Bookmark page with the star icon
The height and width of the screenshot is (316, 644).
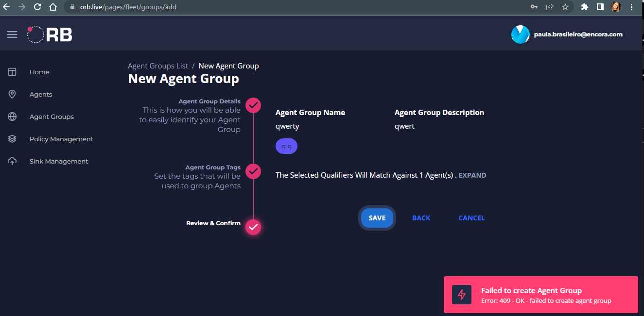[x=565, y=7]
